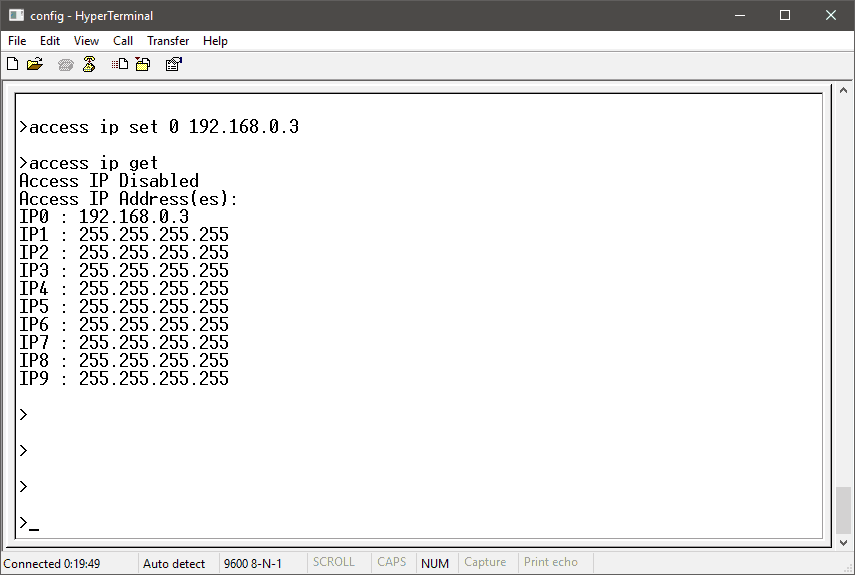
Task: Click the New connection toolbar icon
Action: pyautogui.click(x=13, y=64)
